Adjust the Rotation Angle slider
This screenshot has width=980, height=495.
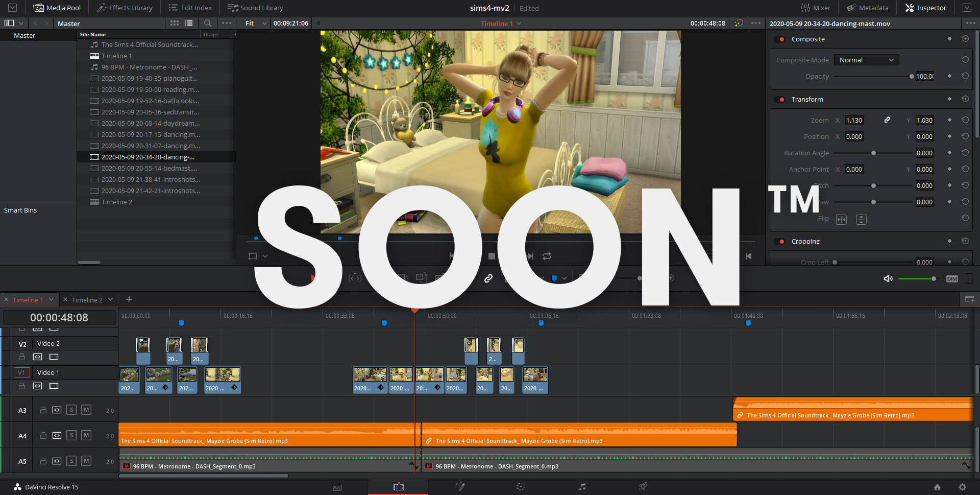click(873, 153)
